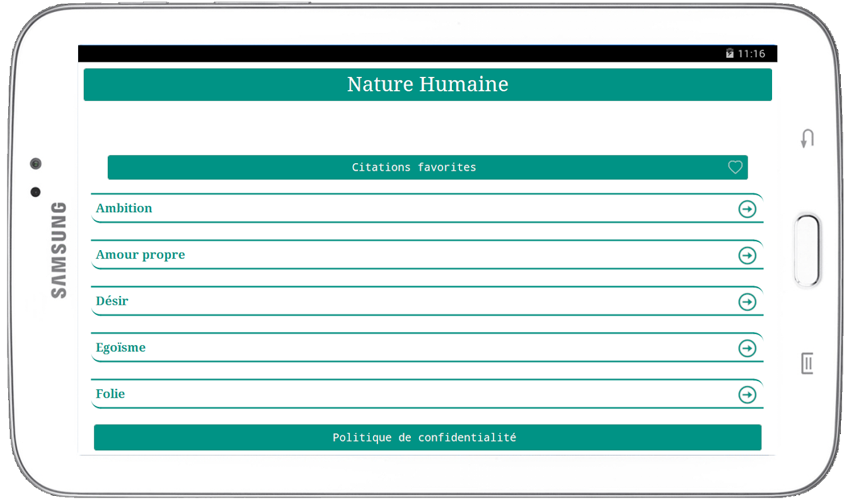Tap the arrow icon for Amour propre
Screen dimensions: 854x504
[747, 255]
